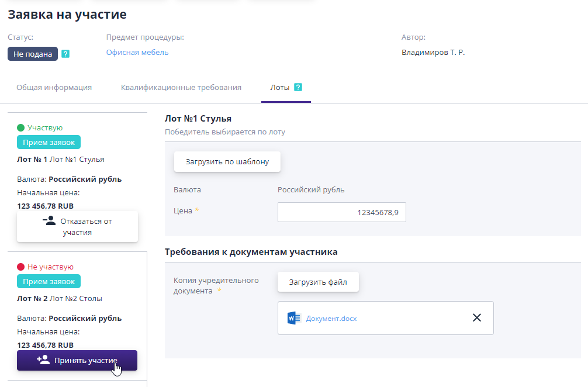Click the Цена price input field
Screen dimensions: 588x387
(341, 212)
